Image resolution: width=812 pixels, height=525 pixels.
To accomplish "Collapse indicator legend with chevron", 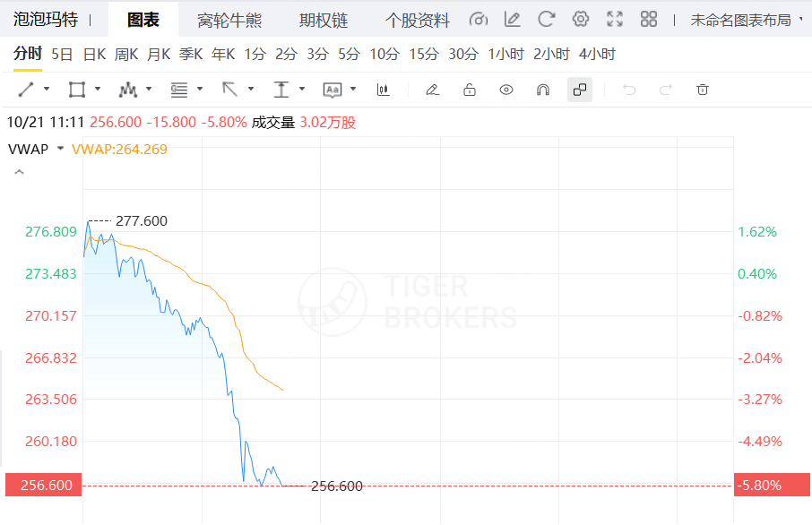I will pos(19,172).
